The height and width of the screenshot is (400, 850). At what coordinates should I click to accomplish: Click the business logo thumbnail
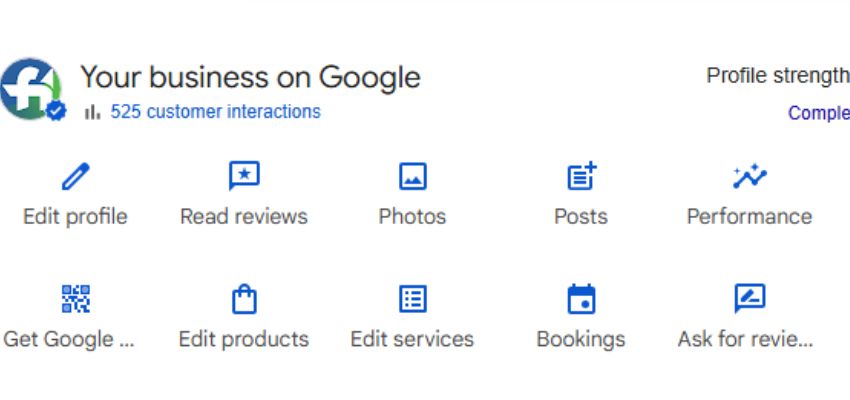pos(30,88)
